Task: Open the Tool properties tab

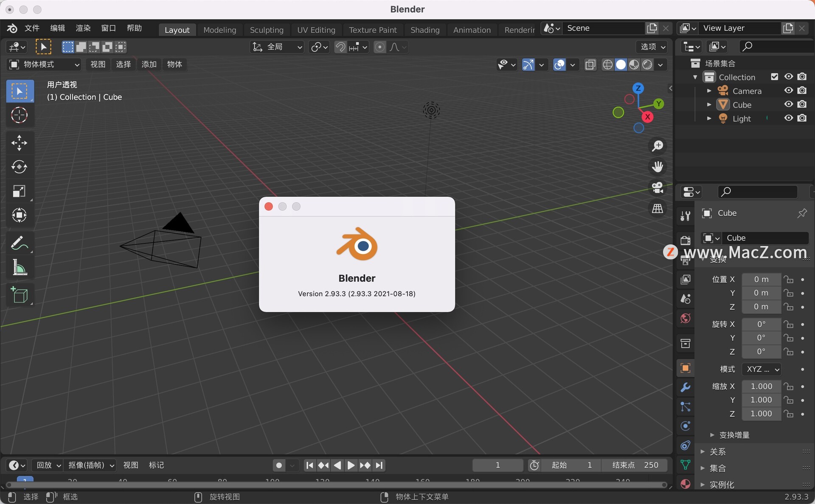Action: (x=685, y=216)
